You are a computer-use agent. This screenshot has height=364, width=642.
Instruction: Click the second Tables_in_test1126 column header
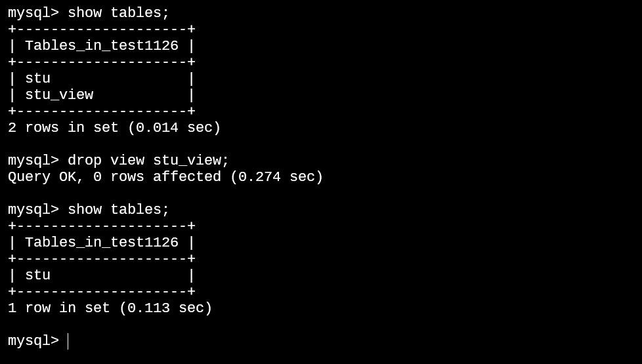tap(101, 243)
